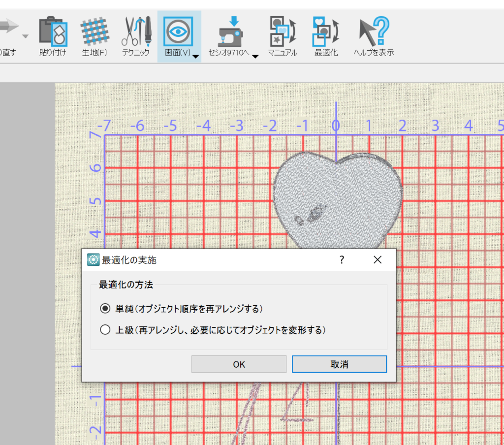Activate the Show Help (ヘルプを表示) cursor icon
This screenshot has width=504, height=445.
373,31
